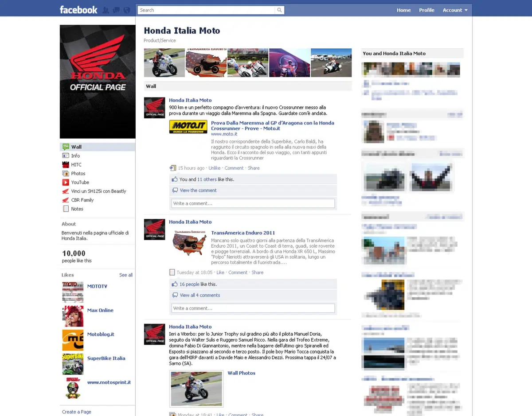
Task: Click the search magnifier button
Action: 279,10
